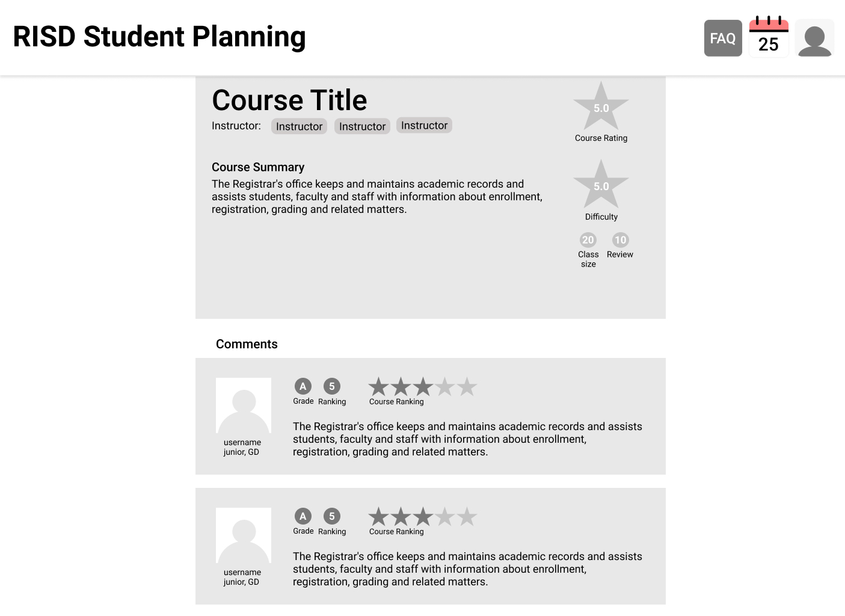Click fourth star in second comment's Course Ranking
Screen dimensions: 845x616
tap(445, 517)
